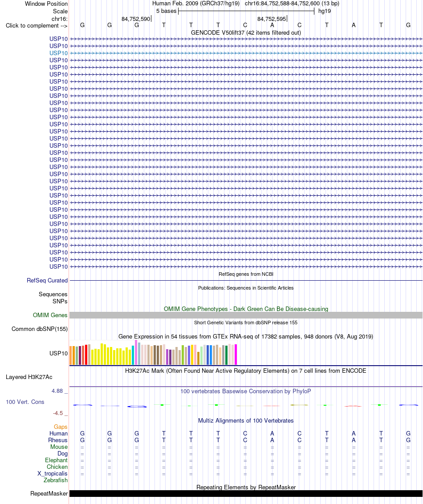Viewport: 423px width, 504px height.
Task: Click 'Publications: Sequences in Scientific Articles' title
Action: (x=246, y=288)
